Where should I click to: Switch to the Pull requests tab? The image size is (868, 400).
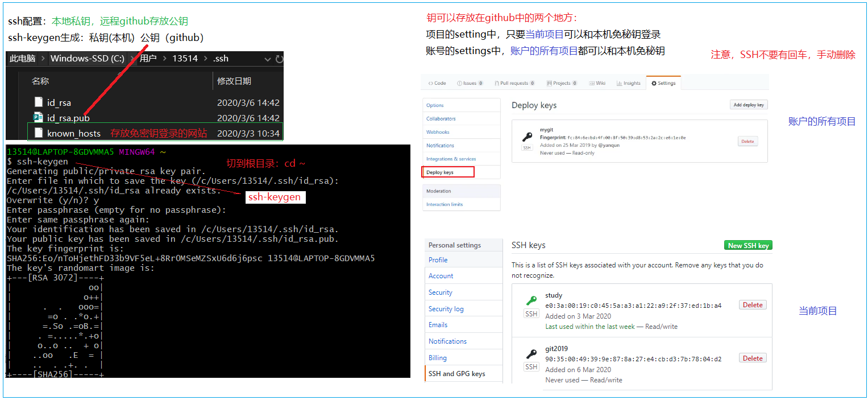(514, 83)
